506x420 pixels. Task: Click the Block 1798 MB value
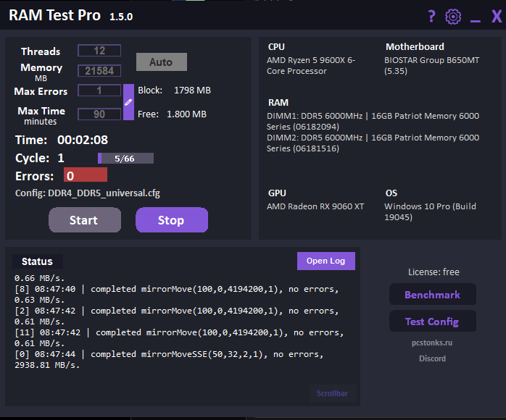(x=192, y=91)
